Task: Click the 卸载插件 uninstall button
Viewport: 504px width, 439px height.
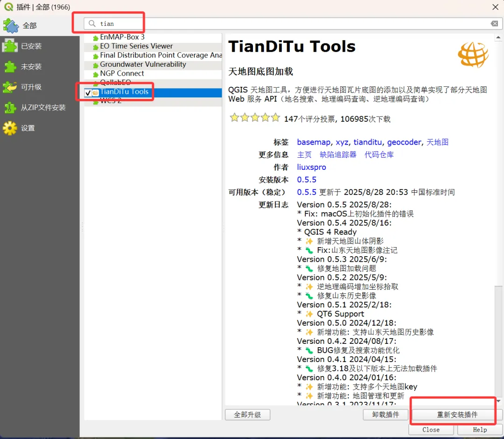Action: pos(386,415)
